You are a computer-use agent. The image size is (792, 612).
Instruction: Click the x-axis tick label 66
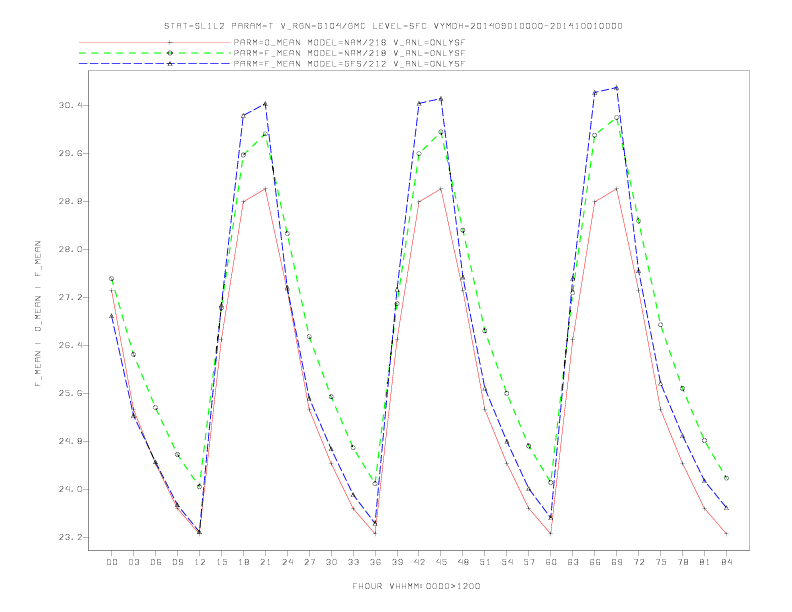(595, 562)
